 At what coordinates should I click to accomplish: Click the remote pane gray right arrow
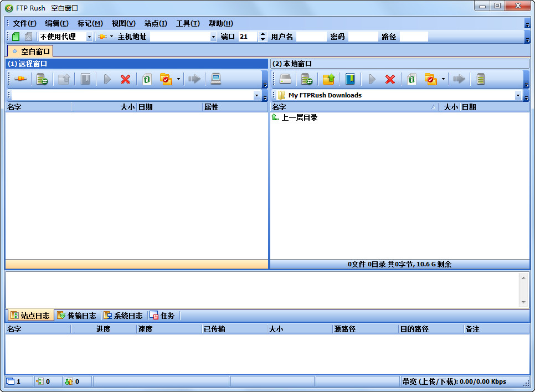pos(194,79)
